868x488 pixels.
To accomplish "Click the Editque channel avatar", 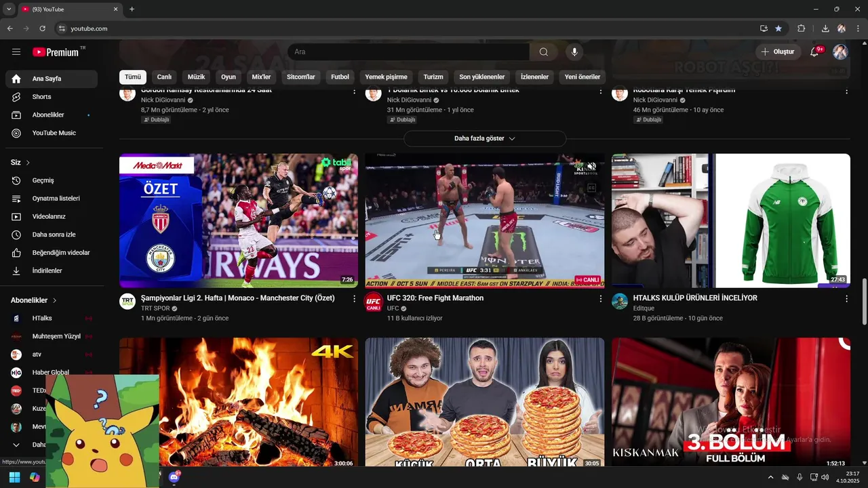I will [x=620, y=302].
